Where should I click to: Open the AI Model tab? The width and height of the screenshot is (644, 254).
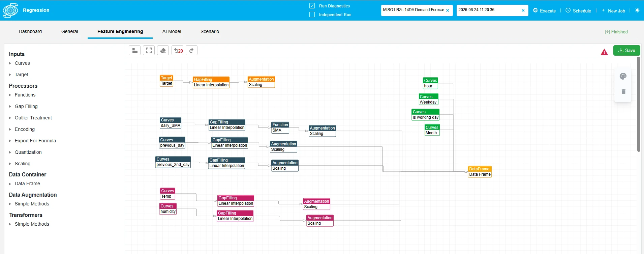172,31
